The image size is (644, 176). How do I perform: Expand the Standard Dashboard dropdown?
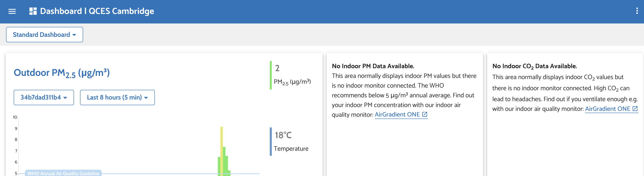point(45,35)
